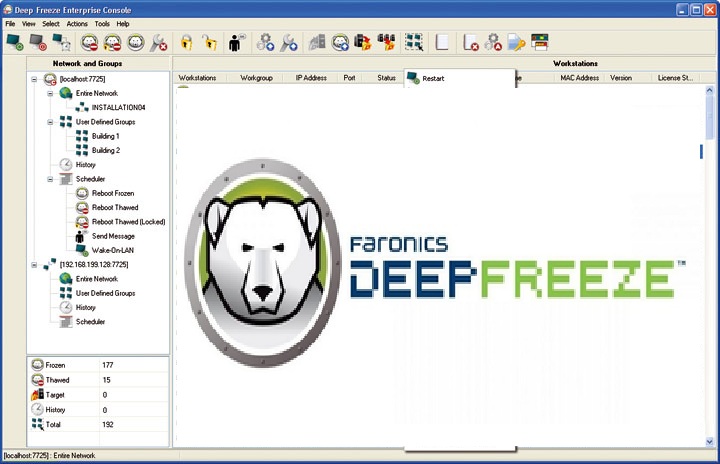Click the plain bear Reboot Frozen toolbar icon

(x=136, y=42)
